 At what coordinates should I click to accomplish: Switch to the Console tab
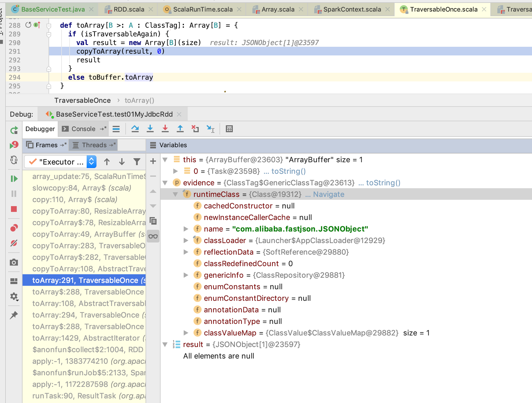pyautogui.click(x=83, y=129)
